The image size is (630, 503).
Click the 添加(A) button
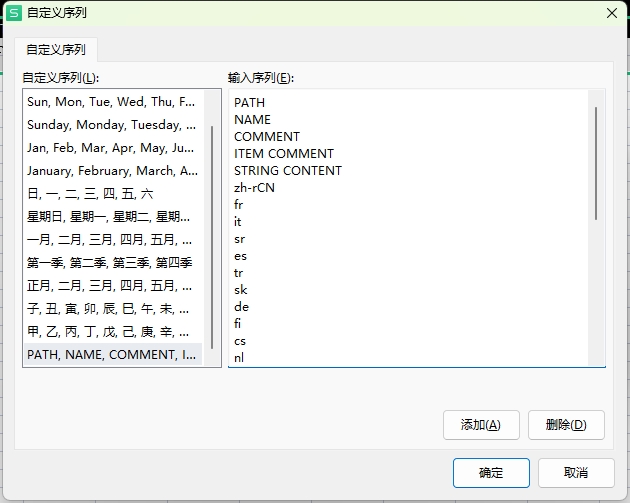coord(481,425)
